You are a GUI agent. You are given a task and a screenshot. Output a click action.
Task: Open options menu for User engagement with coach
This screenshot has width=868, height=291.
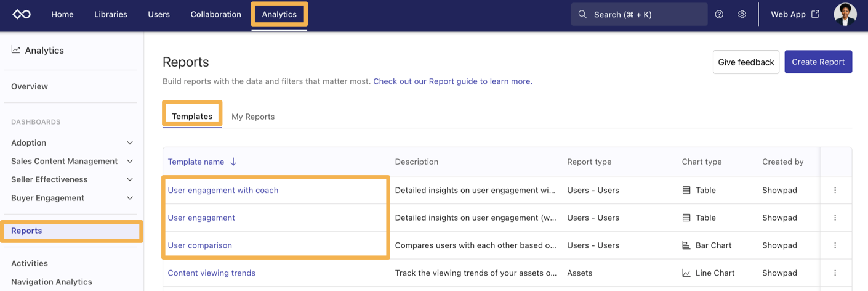tap(835, 191)
